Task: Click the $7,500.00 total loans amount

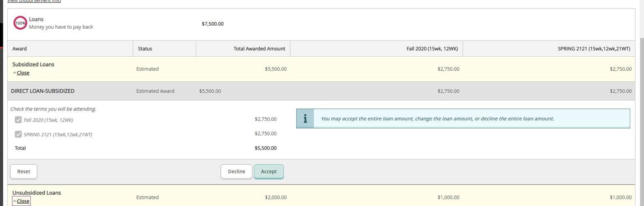Action: pyautogui.click(x=213, y=24)
